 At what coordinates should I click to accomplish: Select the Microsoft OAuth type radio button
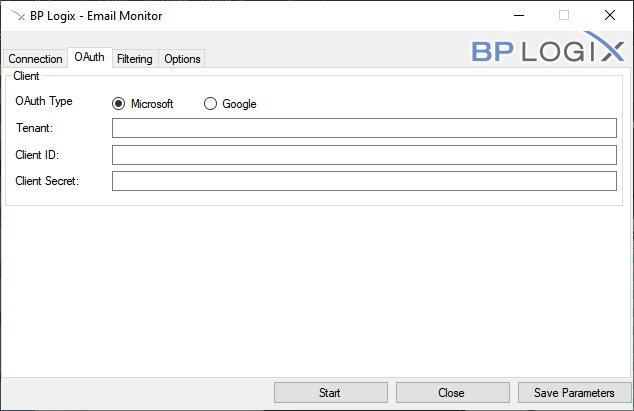(119, 104)
